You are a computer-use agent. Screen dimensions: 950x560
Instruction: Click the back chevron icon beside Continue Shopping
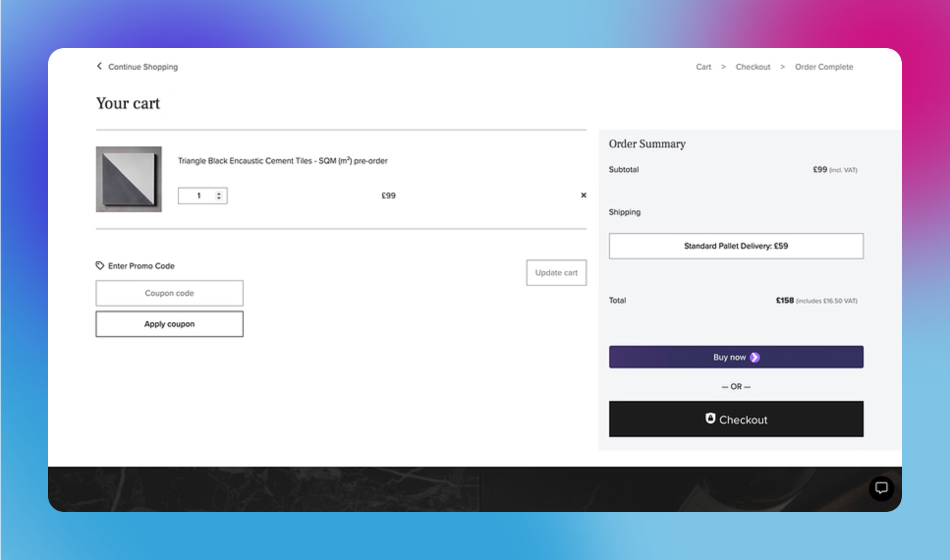99,66
